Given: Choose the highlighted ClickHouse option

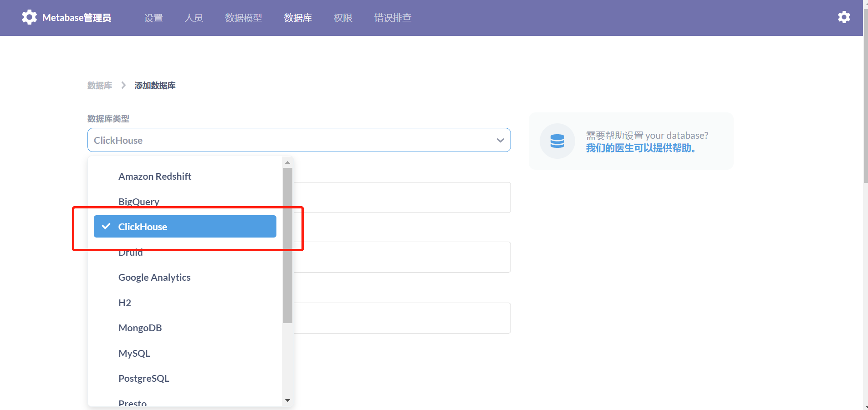Looking at the screenshot, I should (185, 226).
